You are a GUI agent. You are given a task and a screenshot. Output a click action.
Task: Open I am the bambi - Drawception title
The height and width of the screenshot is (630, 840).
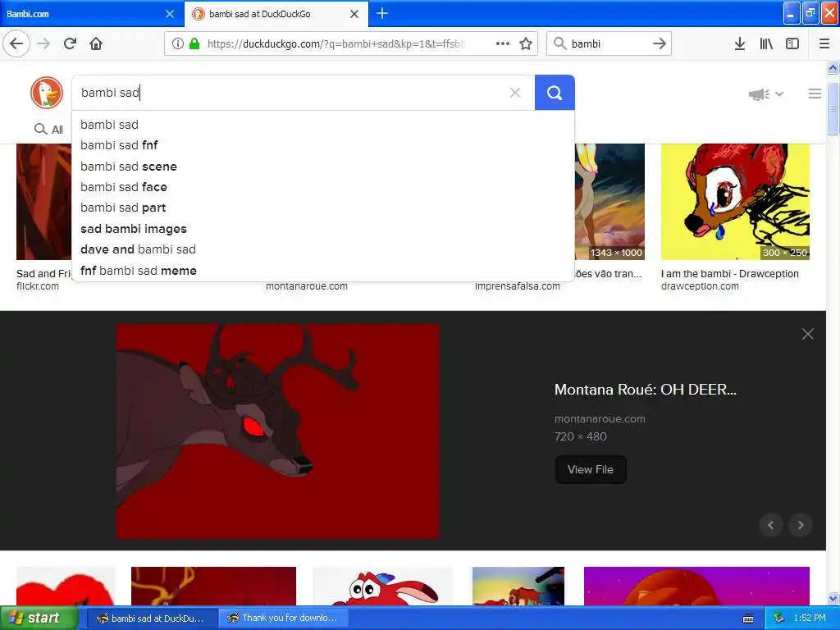point(729,274)
